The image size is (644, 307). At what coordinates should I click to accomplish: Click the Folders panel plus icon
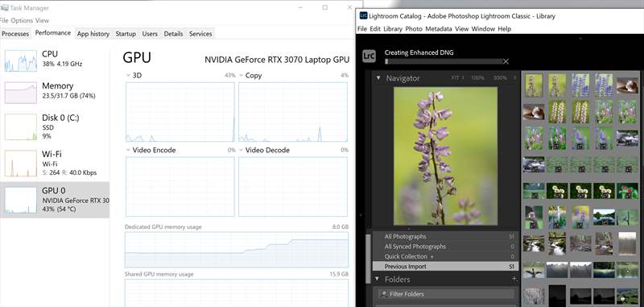[x=514, y=279]
